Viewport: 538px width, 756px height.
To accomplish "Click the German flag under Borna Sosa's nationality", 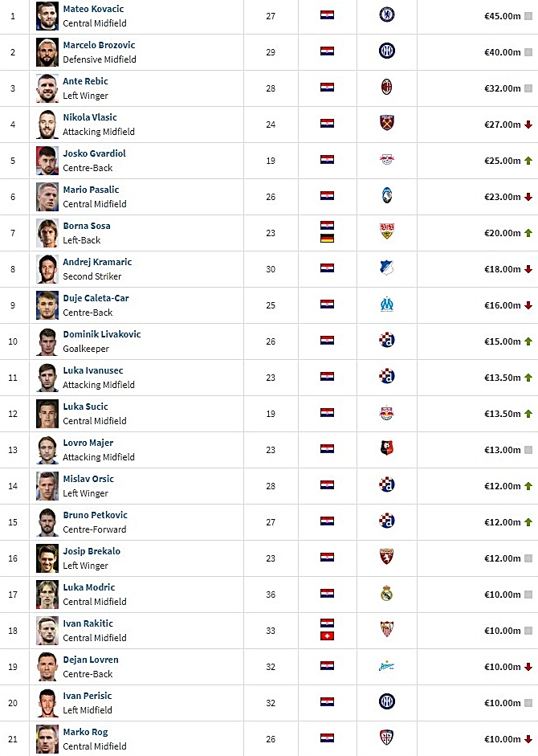I will tap(327, 238).
